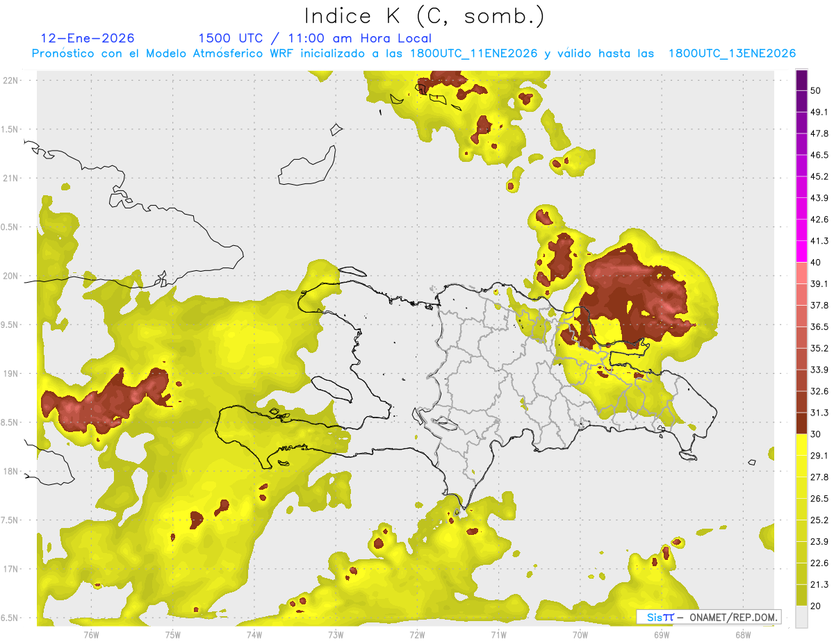Click the legend value '22.6'
This screenshot has width=834, height=644.
pos(819,563)
